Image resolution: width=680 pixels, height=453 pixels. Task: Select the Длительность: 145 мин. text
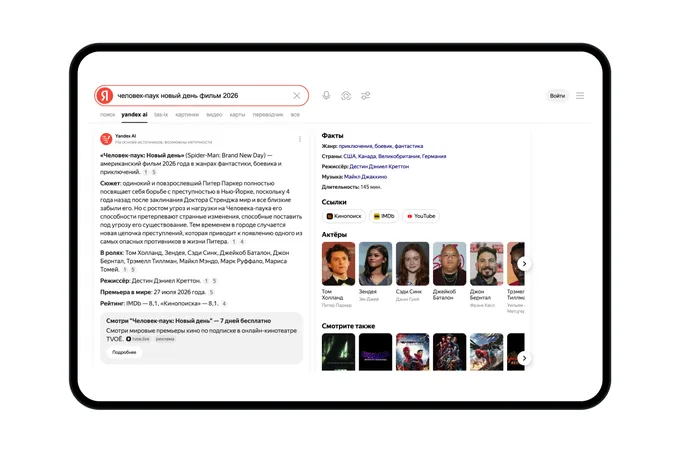pos(352,187)
